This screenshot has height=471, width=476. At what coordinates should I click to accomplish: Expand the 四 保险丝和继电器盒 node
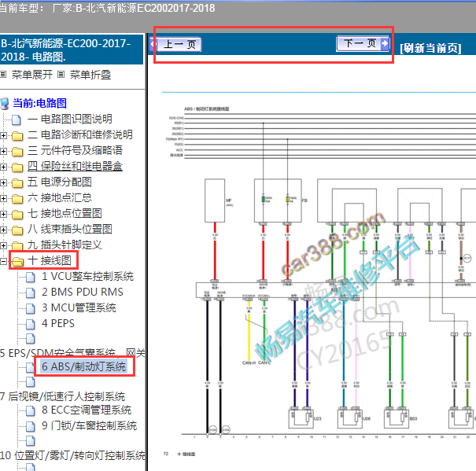click(x=3, y=167)
